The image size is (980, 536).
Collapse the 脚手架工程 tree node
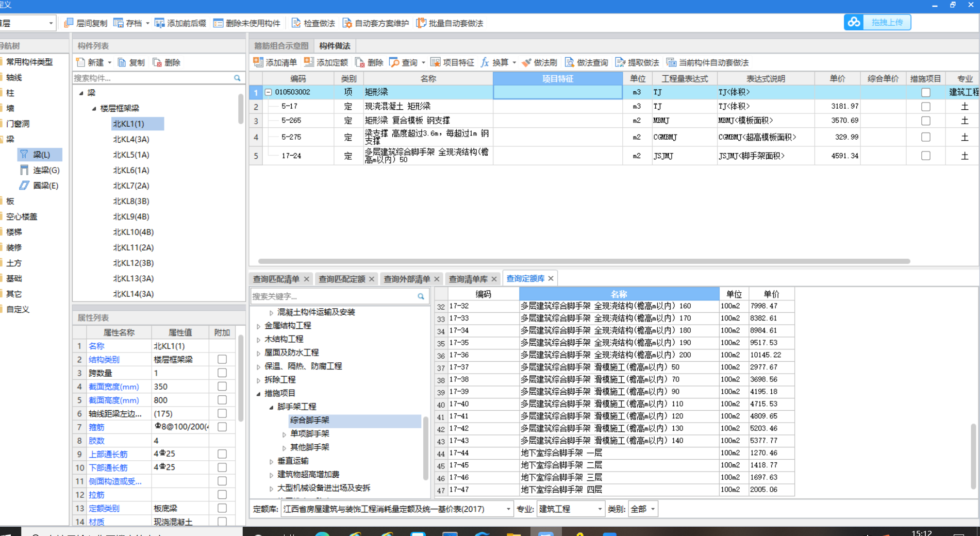click(x=271, y=407)
